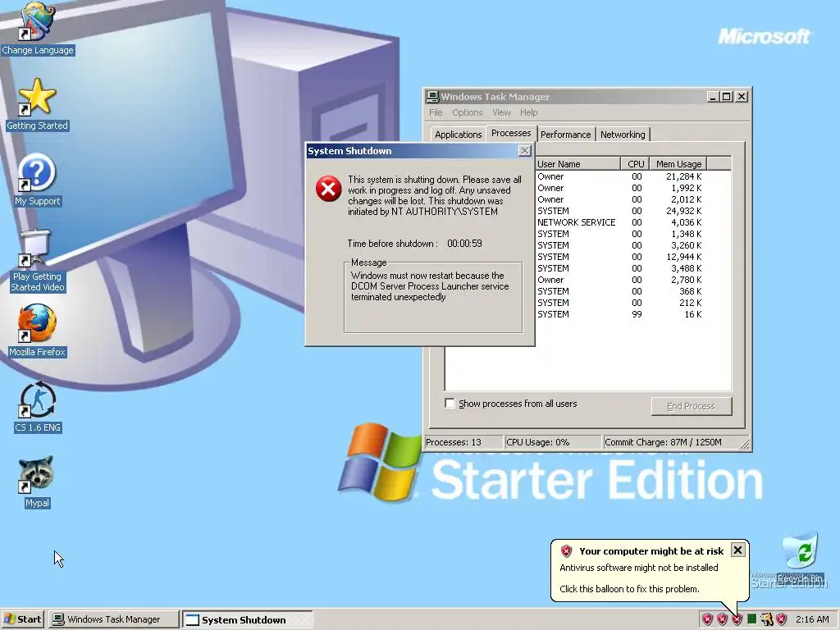The image size is (840, 630).
Task: Select the CS 1.6 ENG shortcut
Action: coord(37,407)
